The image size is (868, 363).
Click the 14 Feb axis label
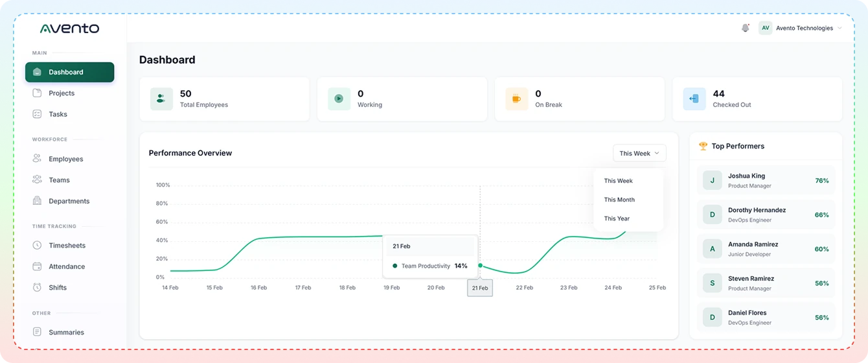coord(170,288)
